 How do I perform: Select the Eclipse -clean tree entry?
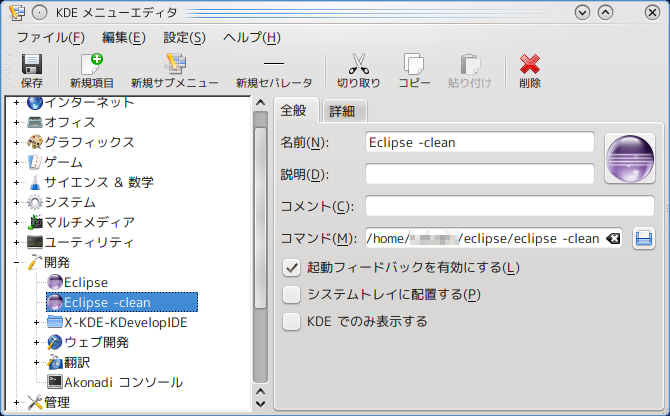pos(122,302)
